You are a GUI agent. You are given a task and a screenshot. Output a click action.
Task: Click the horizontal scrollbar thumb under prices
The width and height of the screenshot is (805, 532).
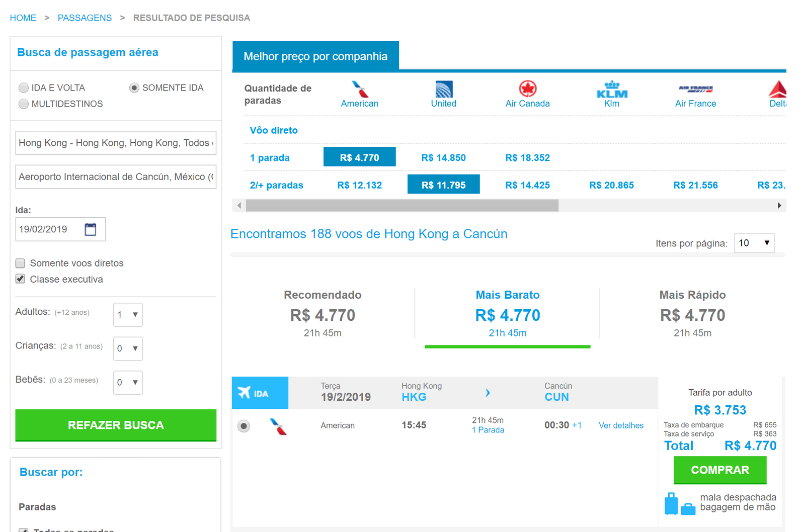click(402, 206)
